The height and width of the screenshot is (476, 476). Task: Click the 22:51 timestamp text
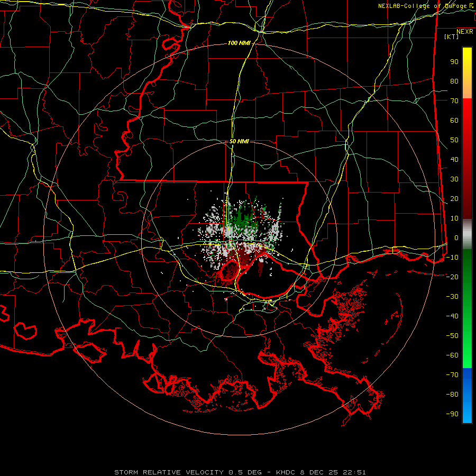click(354, 472)
